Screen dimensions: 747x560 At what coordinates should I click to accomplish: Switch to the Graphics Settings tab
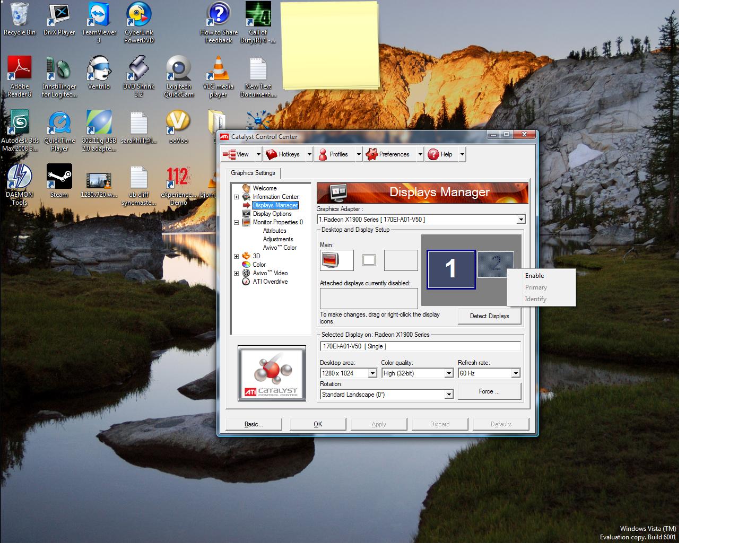point(253,173)
